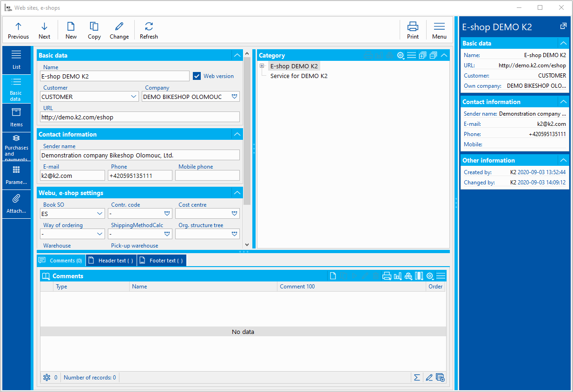Expand all Category tree nodes
The image size is (573, 392).
[x=422, y=55]
